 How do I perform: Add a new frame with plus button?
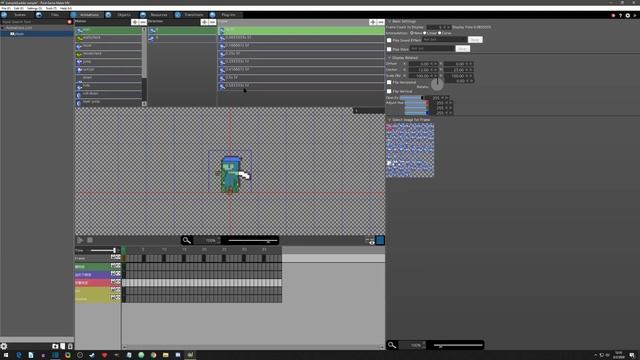pyautogui.click(x=373, y=22)
